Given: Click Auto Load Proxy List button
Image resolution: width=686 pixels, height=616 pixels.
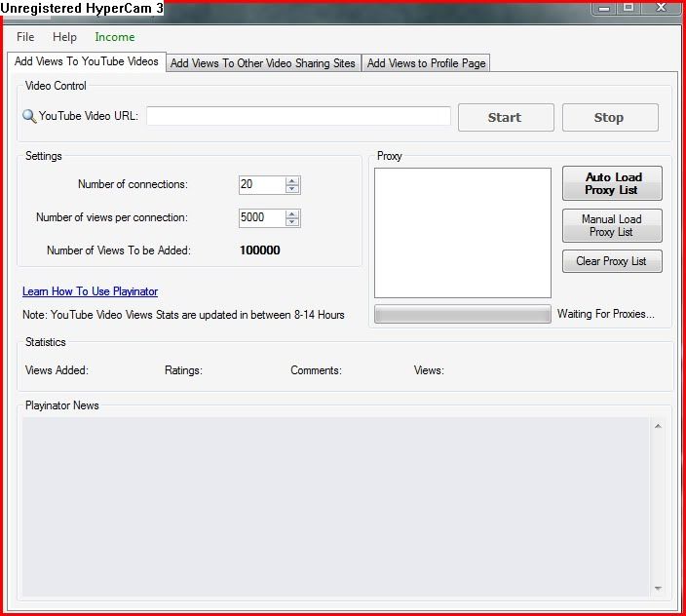Looking at the screenshot, I should click(x=612, y=183).
